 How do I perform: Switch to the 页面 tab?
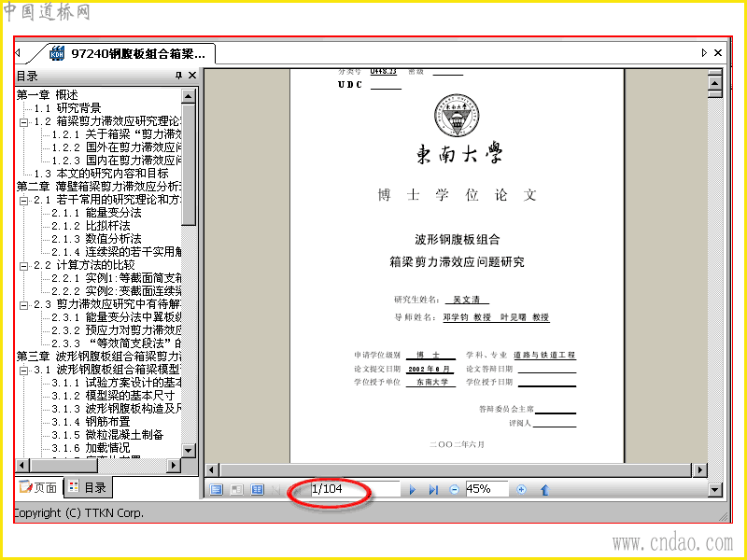pos(38,487)
